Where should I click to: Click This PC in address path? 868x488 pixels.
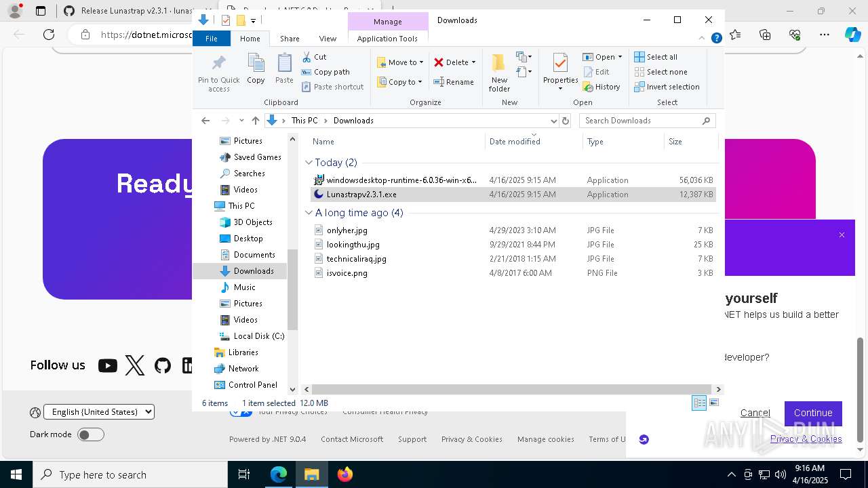click(x=304, y=121)
